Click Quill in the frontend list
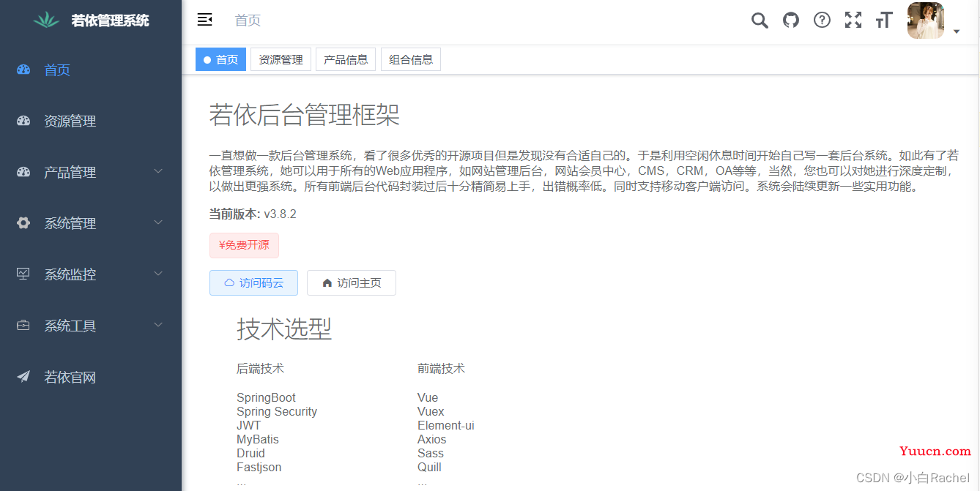The image size is (980, 491). tap(429, 468)
